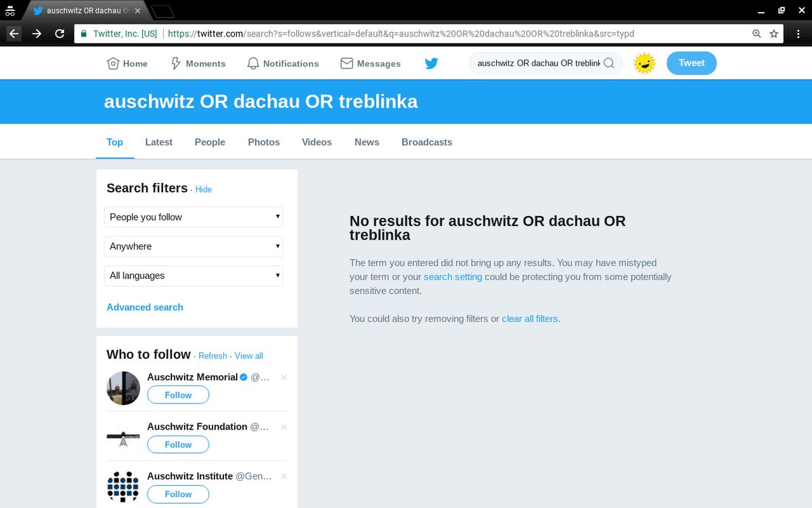Reload the Twitter page
Screen dimensions: 812x508
[60, 33]
